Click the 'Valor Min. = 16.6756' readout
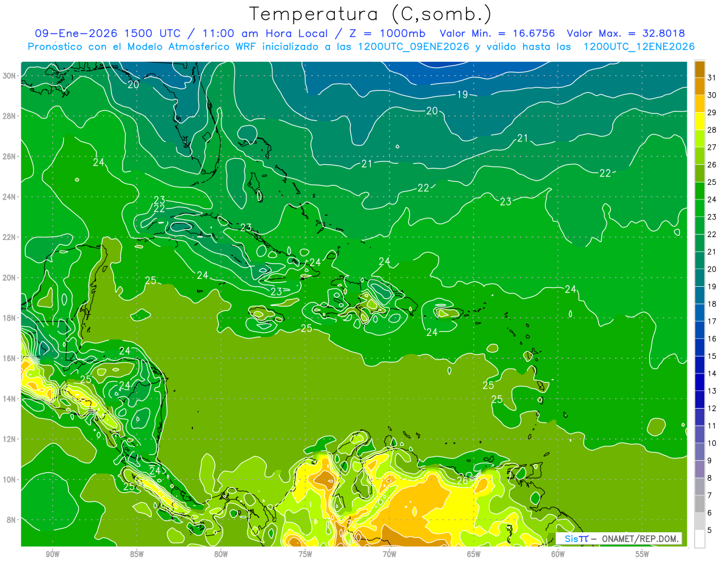Screen dimensions: 728x562 [x=497, y=33]
